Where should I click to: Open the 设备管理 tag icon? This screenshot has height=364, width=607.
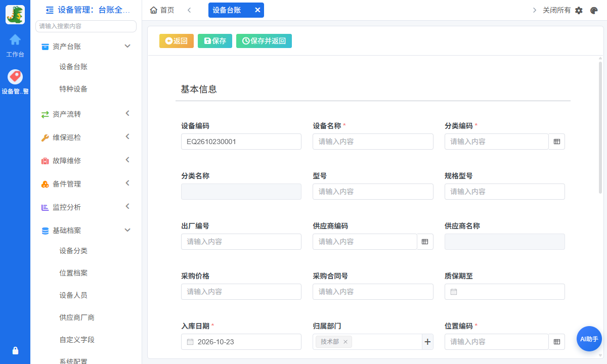15,77
